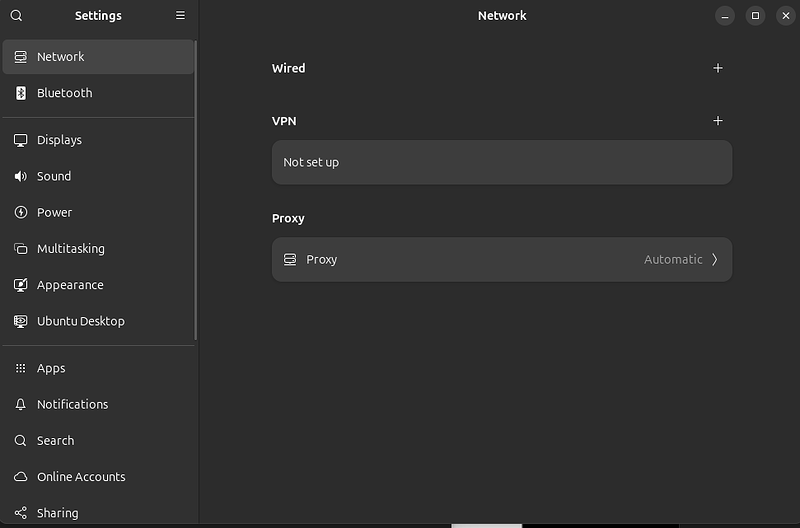Click the Network sidebar icon
Viewport: 800px width, 528px height.
pyautogui.click(x=20, y=57)
